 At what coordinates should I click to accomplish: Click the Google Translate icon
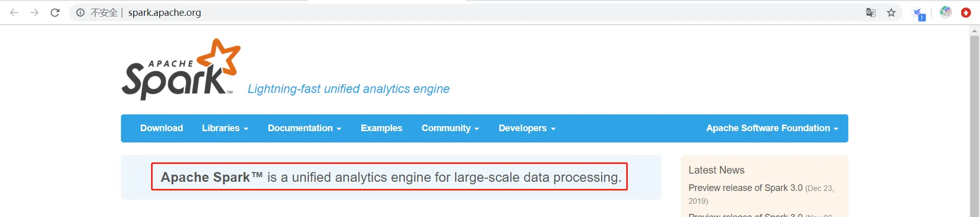coord(871,13)
